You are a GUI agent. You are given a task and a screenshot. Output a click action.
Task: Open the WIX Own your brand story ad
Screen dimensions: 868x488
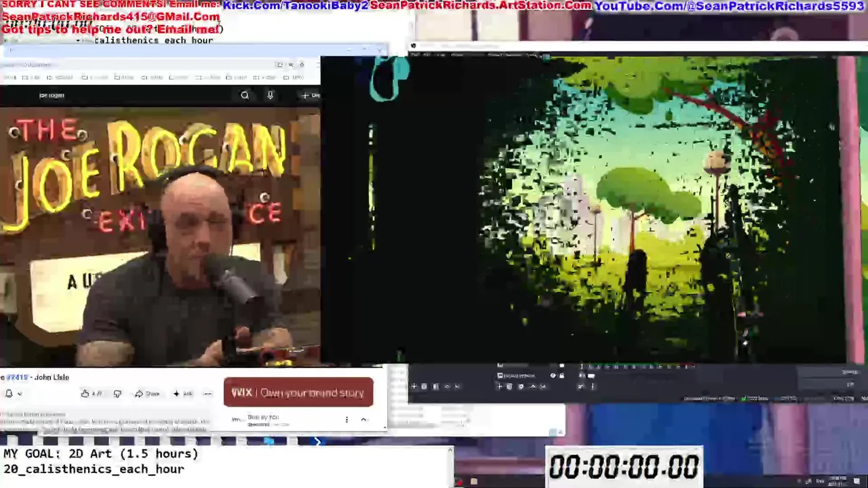[298, 392]
